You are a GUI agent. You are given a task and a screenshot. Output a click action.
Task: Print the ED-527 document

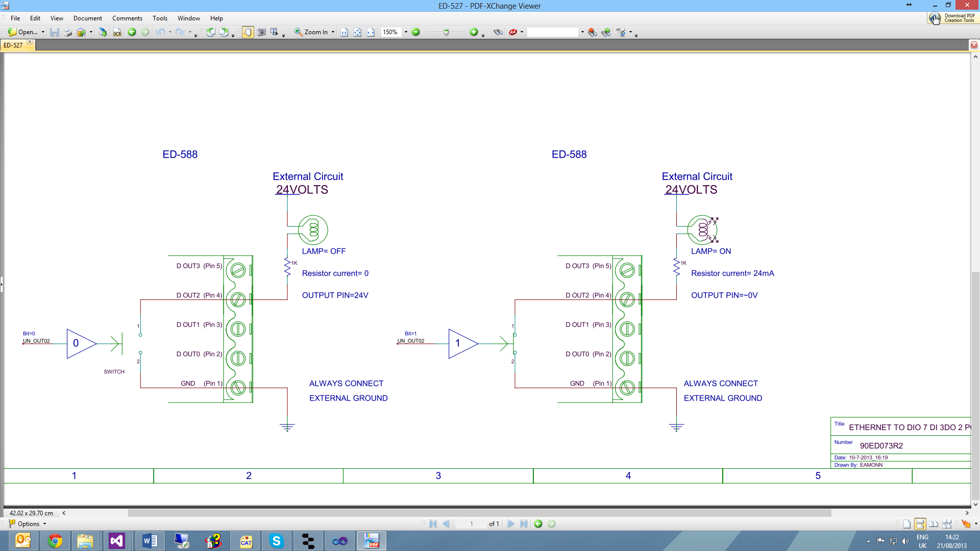coord(67,32)
